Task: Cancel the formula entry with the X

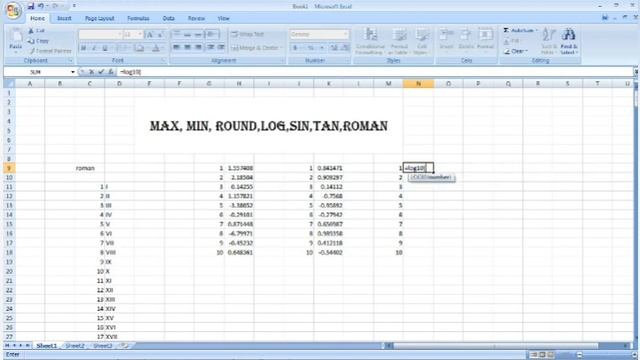Action: 91,72
